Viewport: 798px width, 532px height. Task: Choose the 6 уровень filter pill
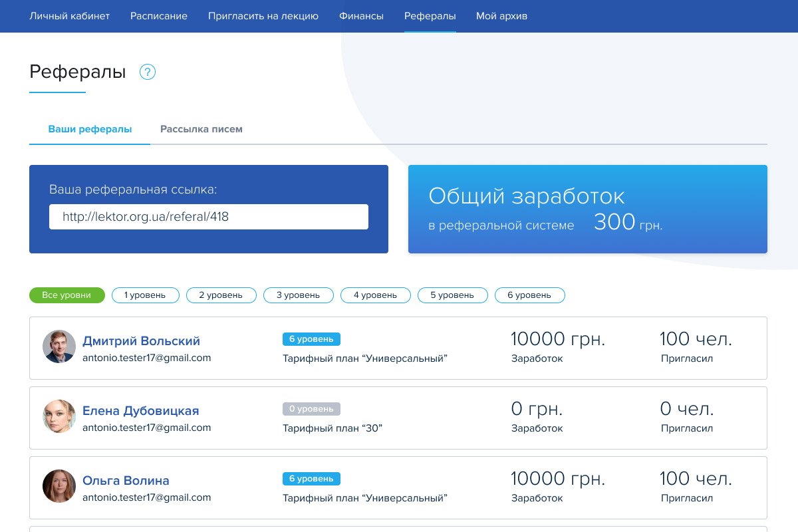(x=529, y=295)
